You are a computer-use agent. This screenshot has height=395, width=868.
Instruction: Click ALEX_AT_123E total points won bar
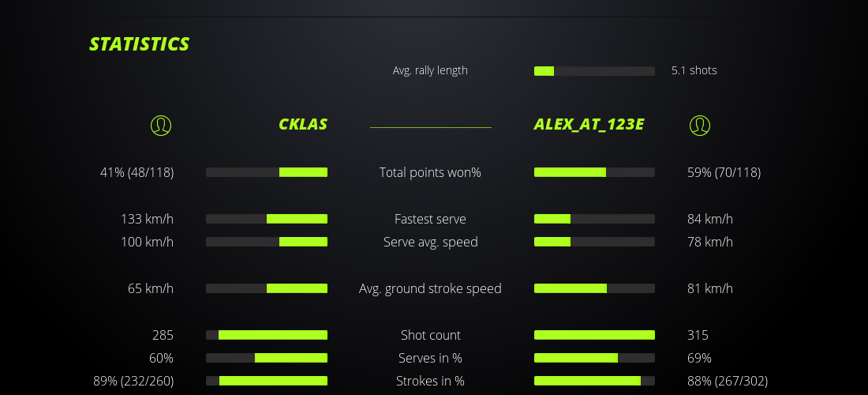[594, 172]
